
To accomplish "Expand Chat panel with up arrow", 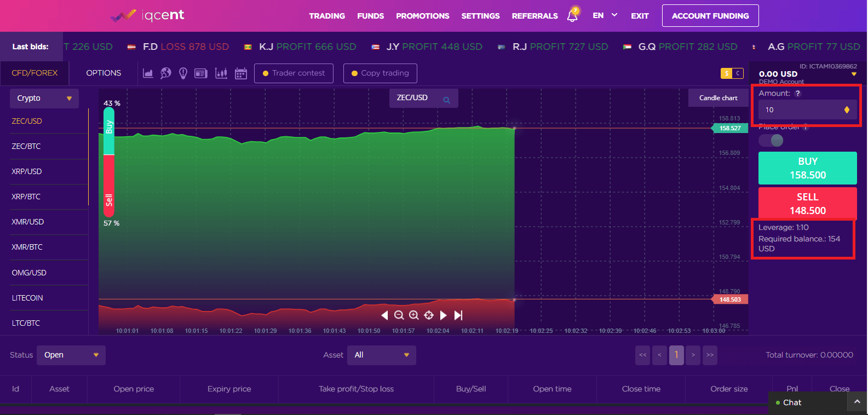I will 857,402.
